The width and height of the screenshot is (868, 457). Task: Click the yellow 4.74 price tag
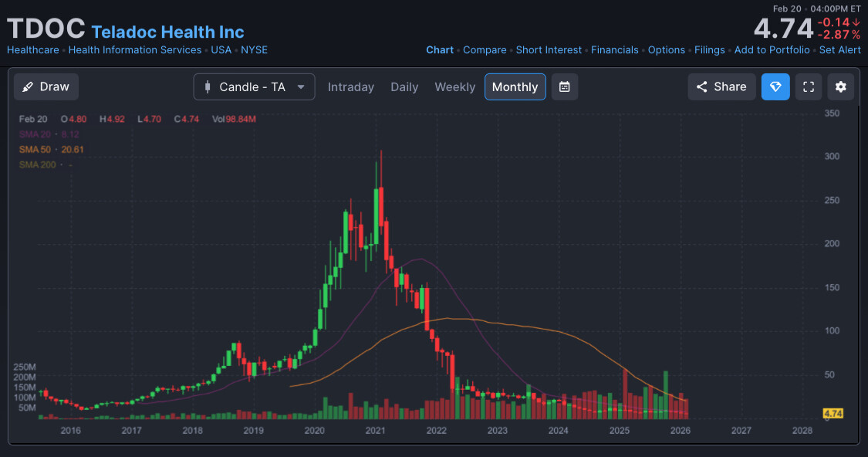click(833, 414)
